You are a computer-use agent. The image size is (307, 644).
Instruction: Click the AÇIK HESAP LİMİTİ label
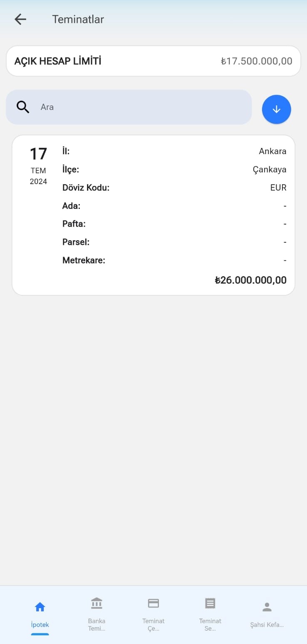point(58,61)
